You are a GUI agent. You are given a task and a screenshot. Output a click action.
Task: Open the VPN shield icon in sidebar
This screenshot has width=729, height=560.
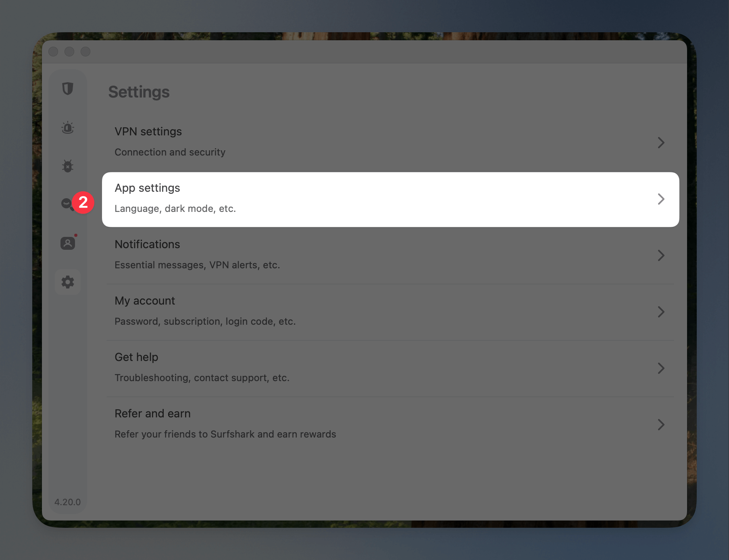[x=68, y=89]
